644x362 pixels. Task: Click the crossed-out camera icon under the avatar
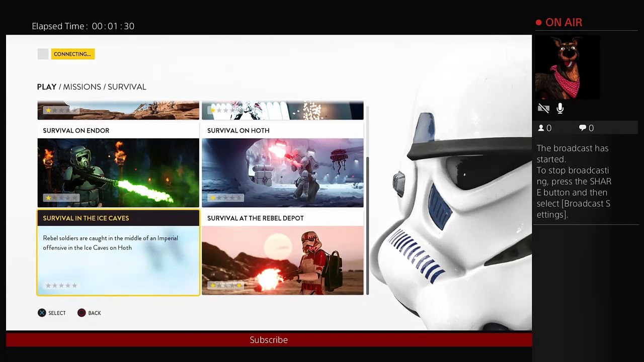(x=543, y=108)
